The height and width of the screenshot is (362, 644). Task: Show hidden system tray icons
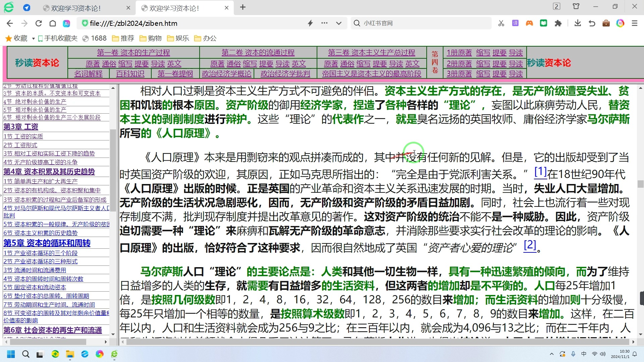pyautogui.click(x=552, y=354)
